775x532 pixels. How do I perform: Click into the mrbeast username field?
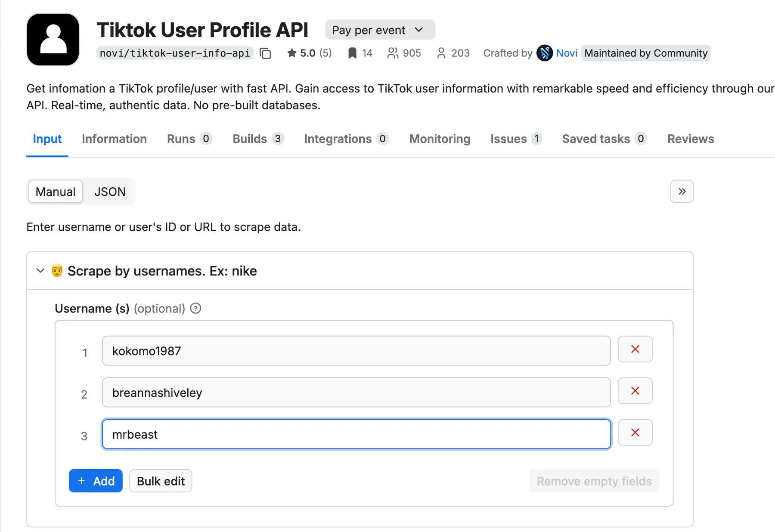[x=356, y=434]
